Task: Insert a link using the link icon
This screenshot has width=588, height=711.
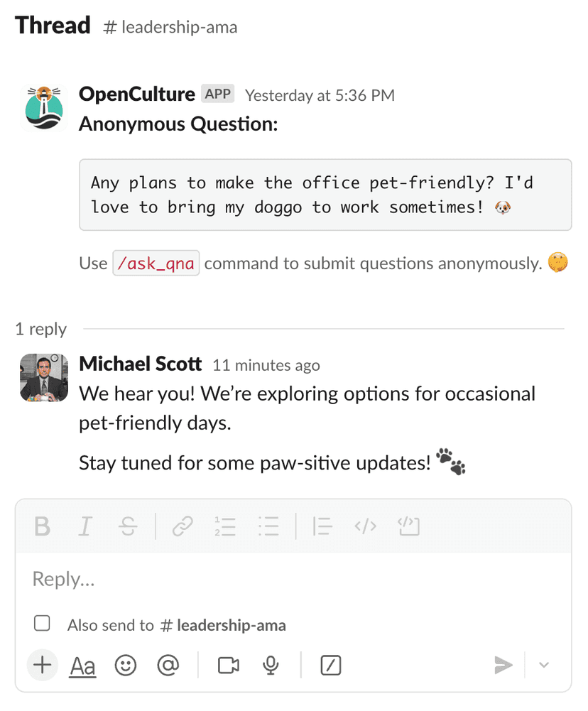Action: (183, 526)
